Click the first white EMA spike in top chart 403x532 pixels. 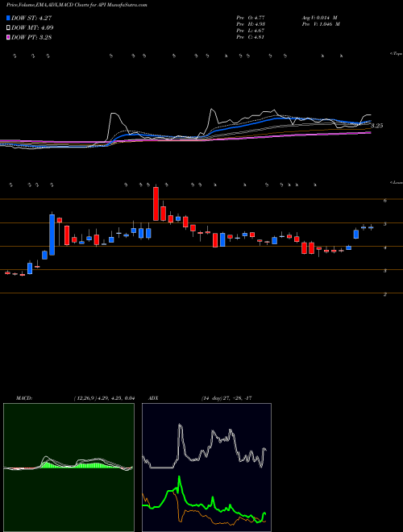point(114,114)
